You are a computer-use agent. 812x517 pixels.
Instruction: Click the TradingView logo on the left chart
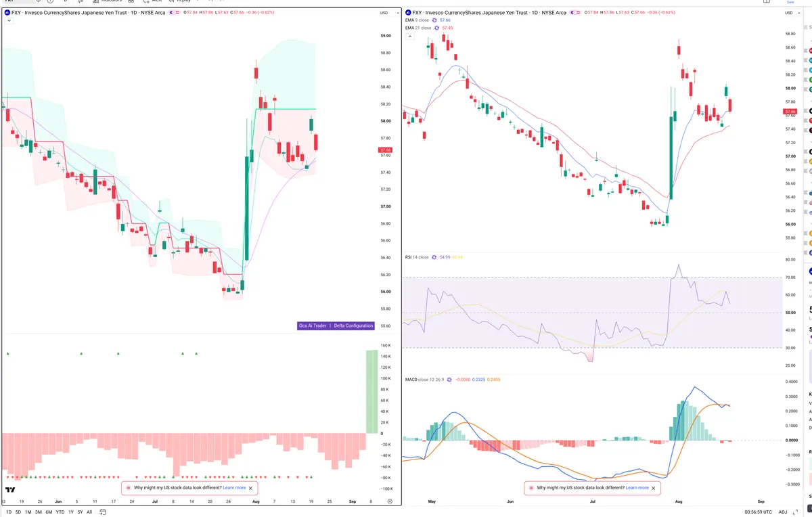(x=10, y=489)
